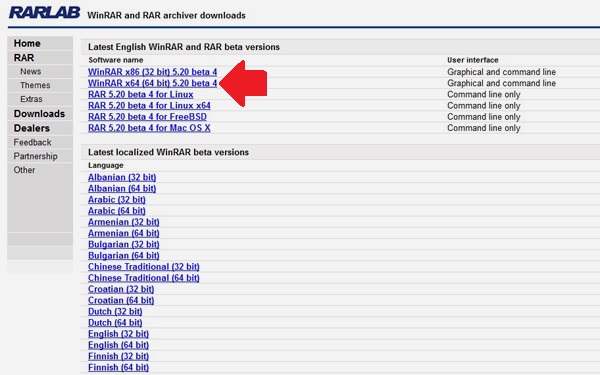The height and width of the screenshot is (375, 600).
Task: Click the 'Software name' column header
Action: pyautogui.click(x=116, y=60)
